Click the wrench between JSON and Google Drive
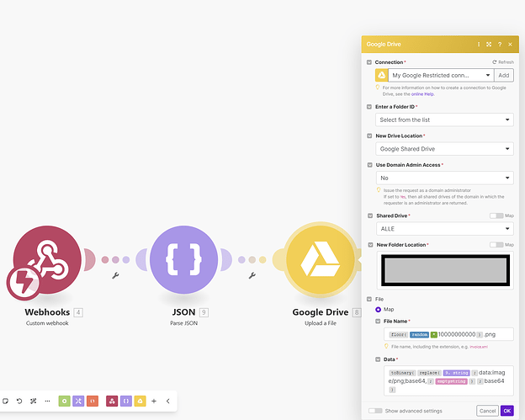The height and width of the screenshot is (420, 525). [x=252, y=275]
